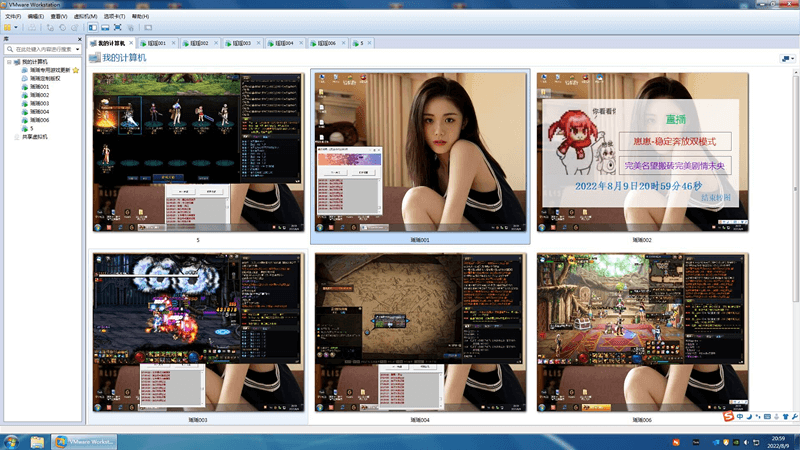Screen dimensions: 800x450
Task: Click the vertical scrollbar of thumbnail pane
Action: (x=795, y=189)
